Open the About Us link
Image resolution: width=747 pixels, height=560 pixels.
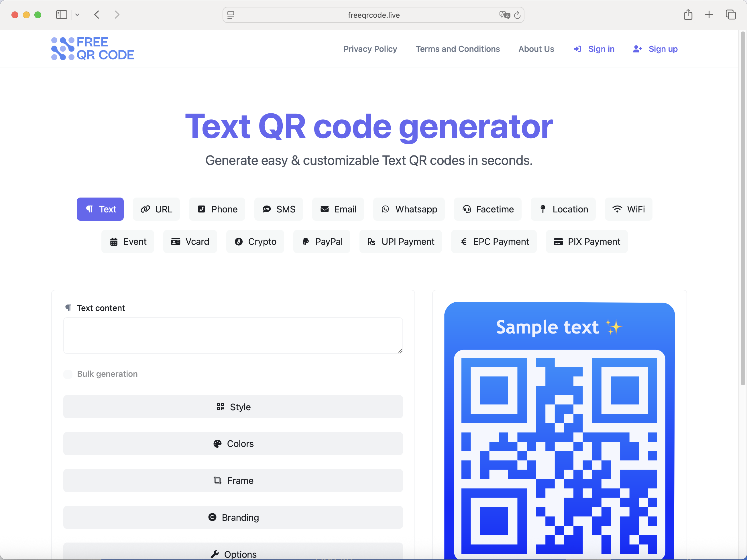536,49
